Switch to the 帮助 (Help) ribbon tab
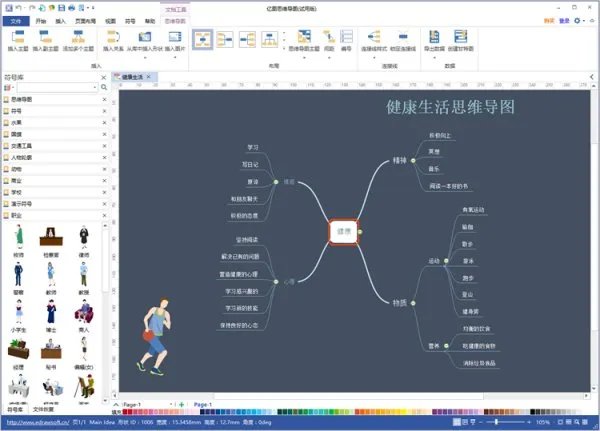The image size is (600, 431). pos(150,21)
